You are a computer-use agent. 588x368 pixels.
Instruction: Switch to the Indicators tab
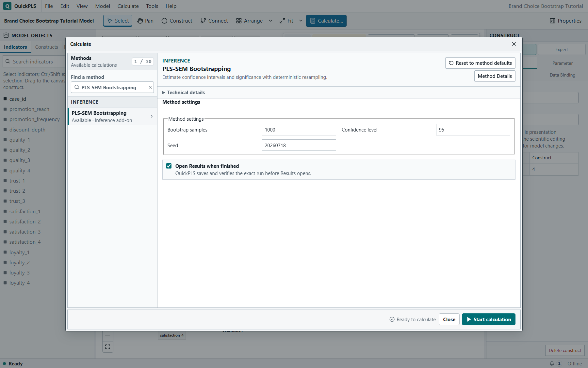[x=15, y=47]
